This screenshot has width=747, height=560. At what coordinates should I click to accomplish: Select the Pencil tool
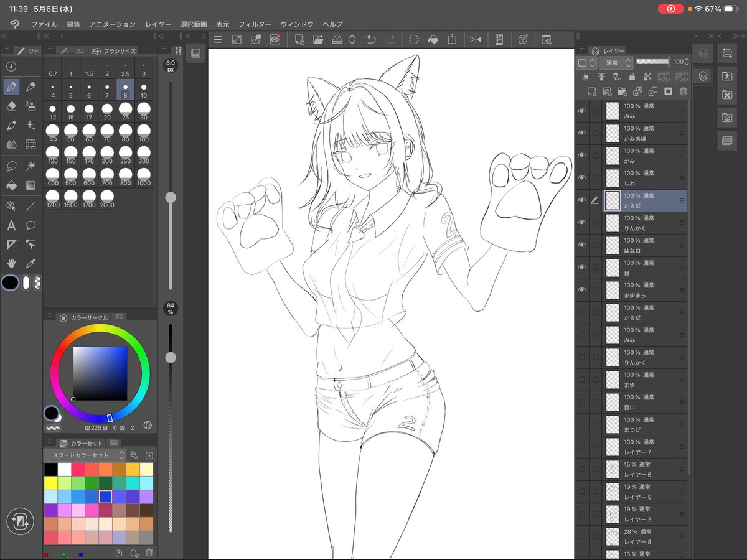(31, 87)
